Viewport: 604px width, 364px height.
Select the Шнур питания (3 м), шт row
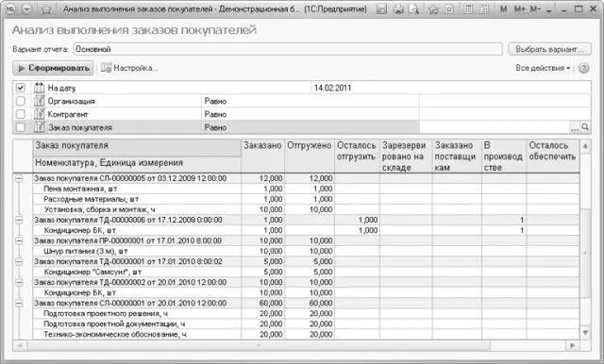click(x=306, y=251)
